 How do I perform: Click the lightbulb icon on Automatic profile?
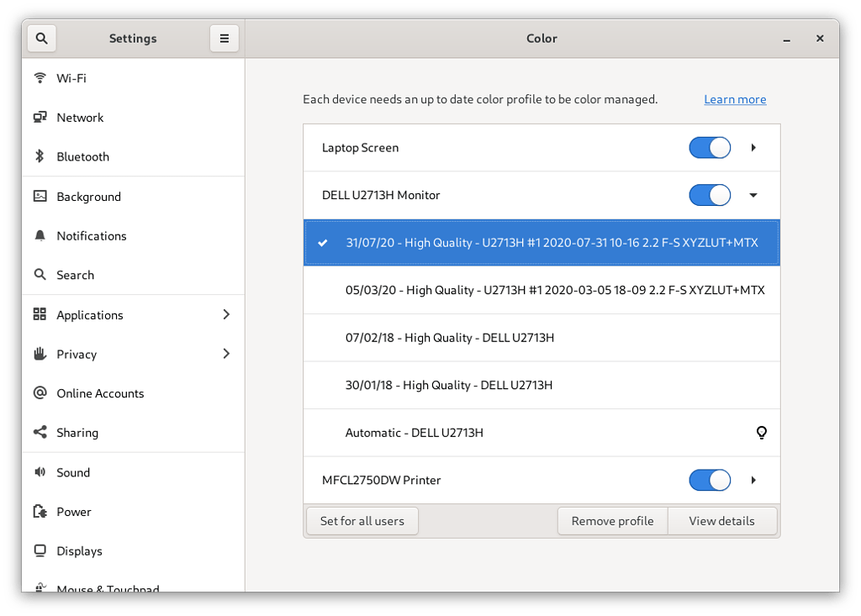coord(761,433)
